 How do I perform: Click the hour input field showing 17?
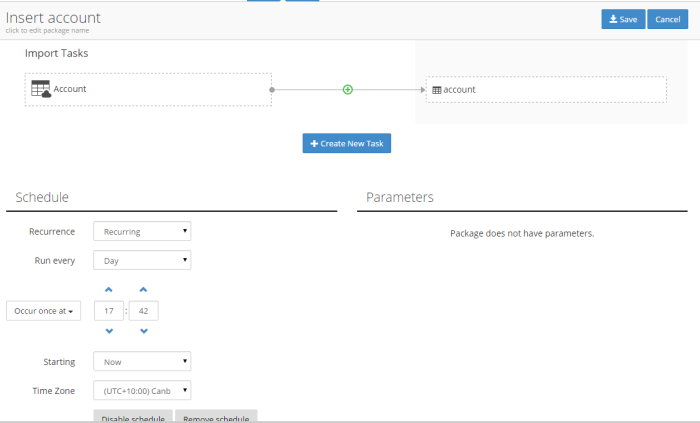pos(108,311)
